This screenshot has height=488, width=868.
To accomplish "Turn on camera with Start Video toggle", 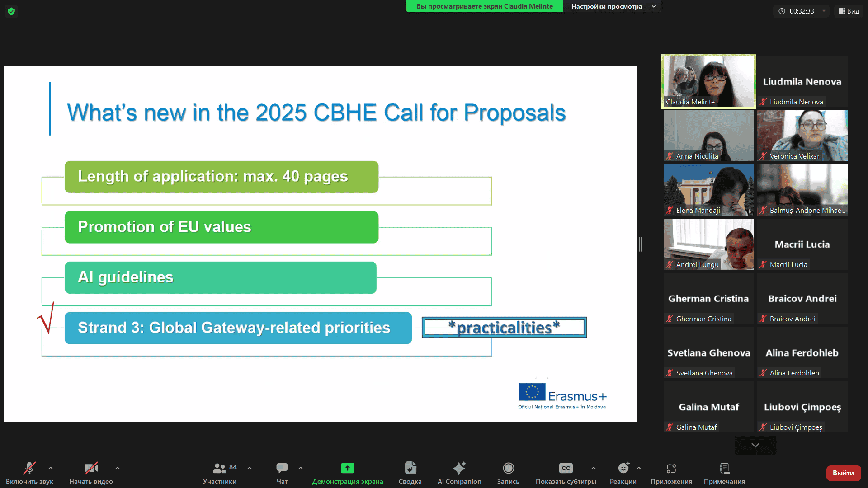I will click(91, 469).
